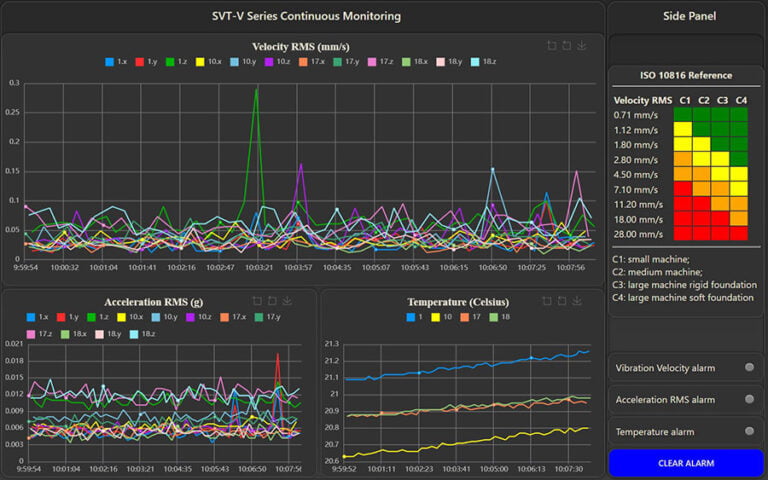The image size is (768, 480).
Task: Click red C1 cell at 28.00 mm/s
Action: coord(683,233)
